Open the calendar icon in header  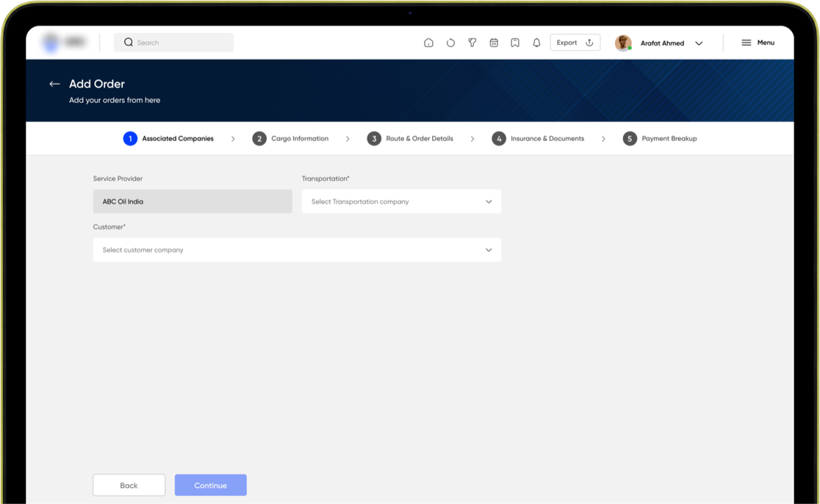tap(494, 43)
